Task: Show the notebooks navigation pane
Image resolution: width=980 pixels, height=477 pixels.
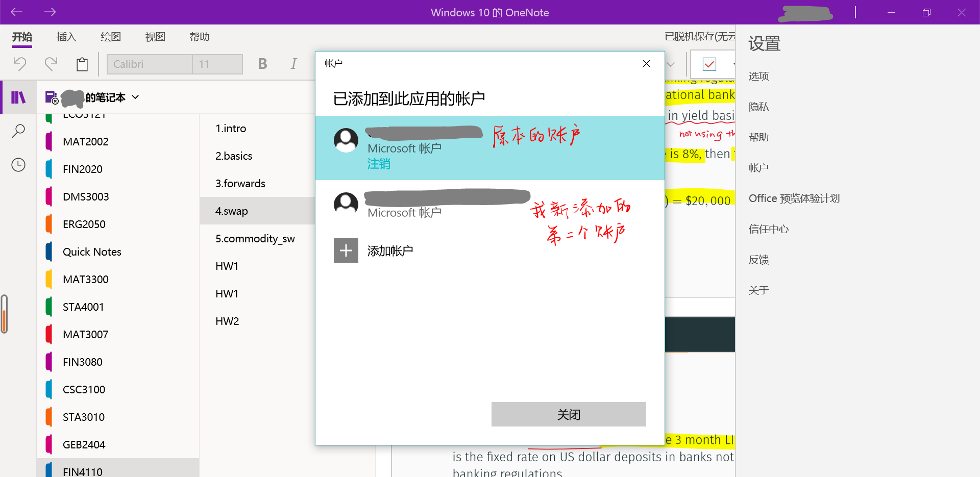Action: tap(18, 97)
